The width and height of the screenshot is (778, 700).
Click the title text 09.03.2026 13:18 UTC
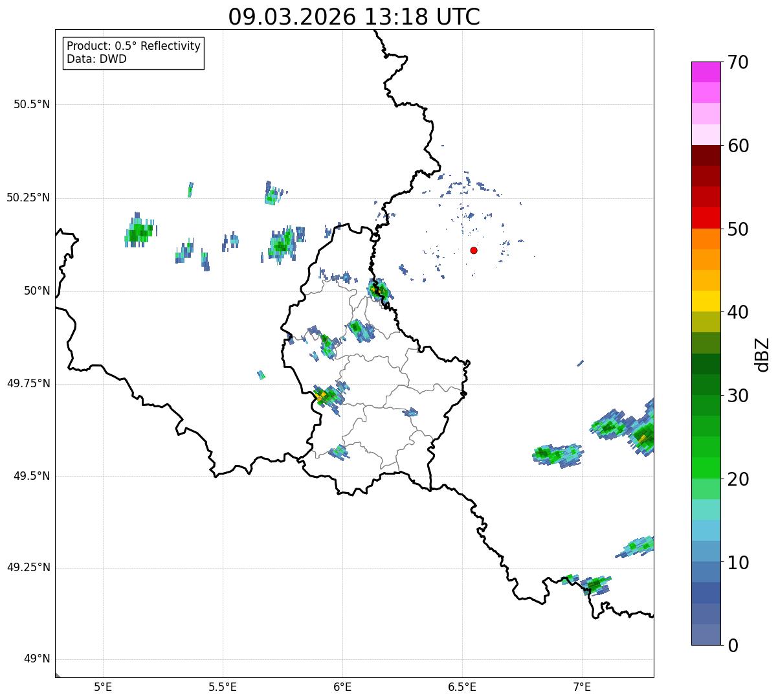(354, 17)
